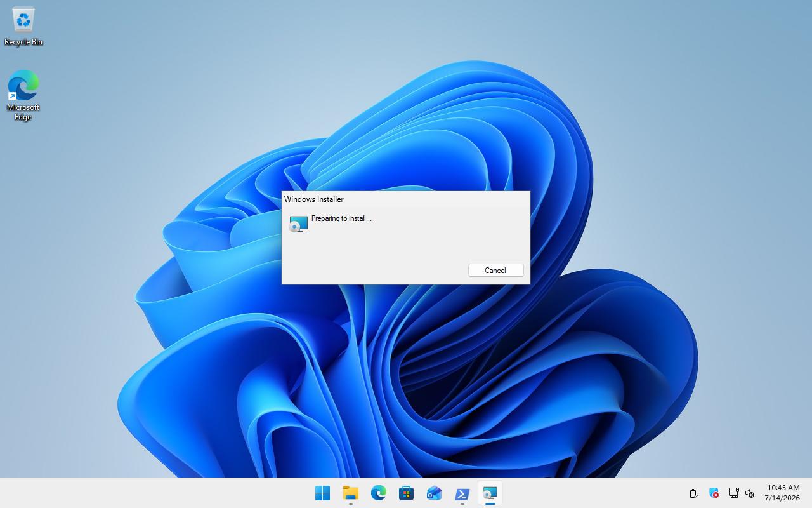Launch Microsoft Edge from the taskbar

[x=378, y=493]
